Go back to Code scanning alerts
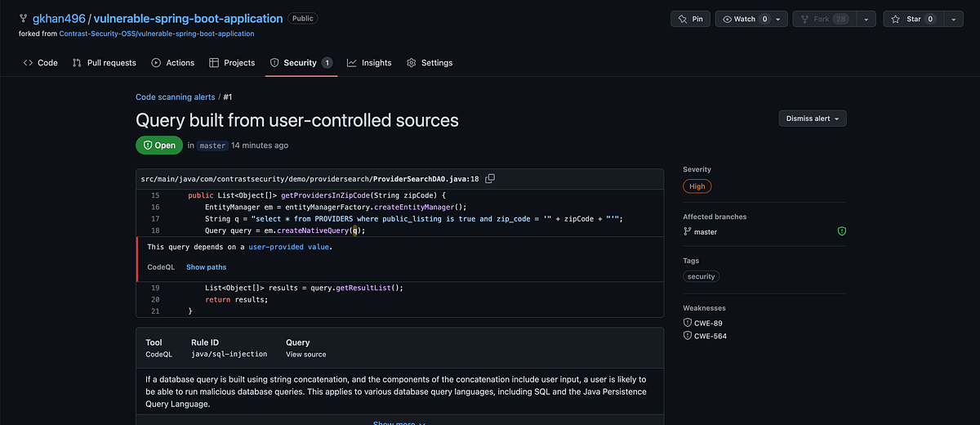This screenshot has width=980, height=425. (x=176, y=97)
